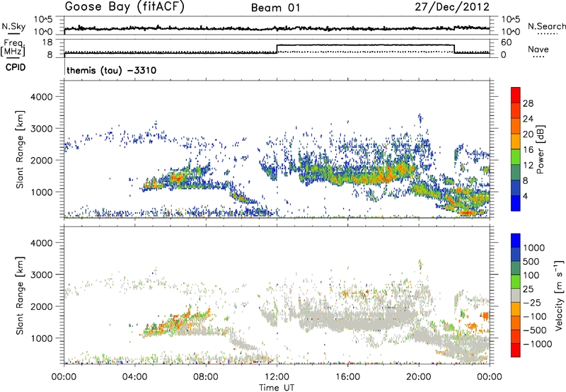Select the 'CPID' row label
Image resolution: width=566 pixels, height=392 pixels.
point(16,67)
